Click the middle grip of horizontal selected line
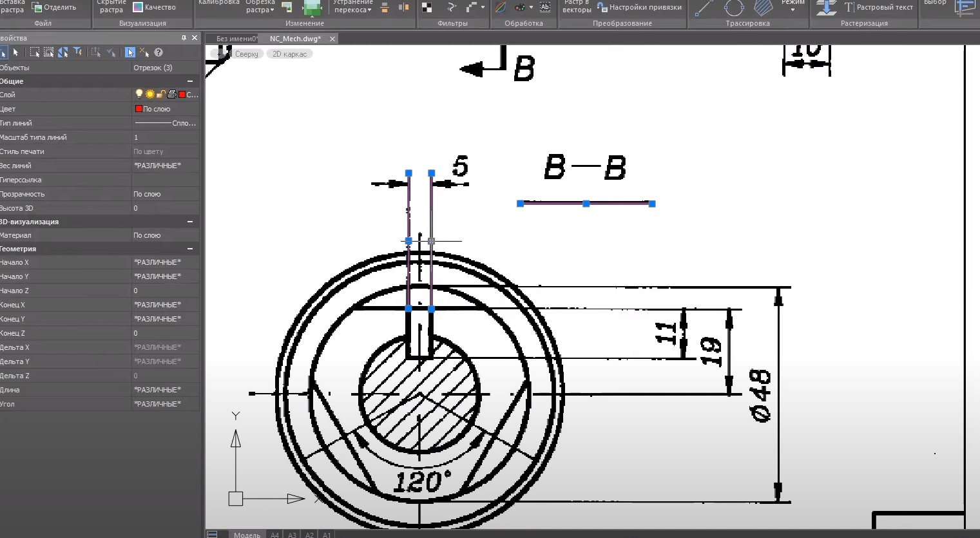The height and width of the screenshot is (538, 980). coord(586,204)
